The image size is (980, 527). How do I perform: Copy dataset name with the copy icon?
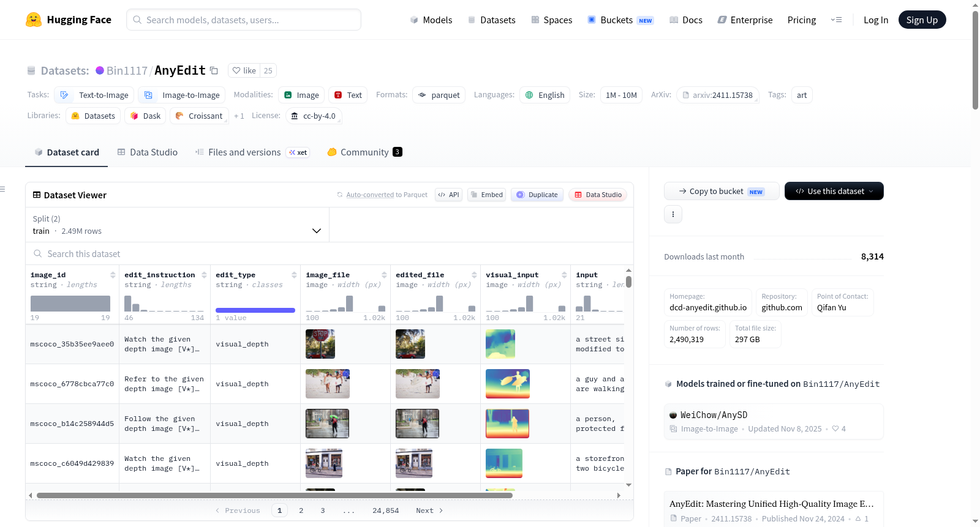coord(214,70)
